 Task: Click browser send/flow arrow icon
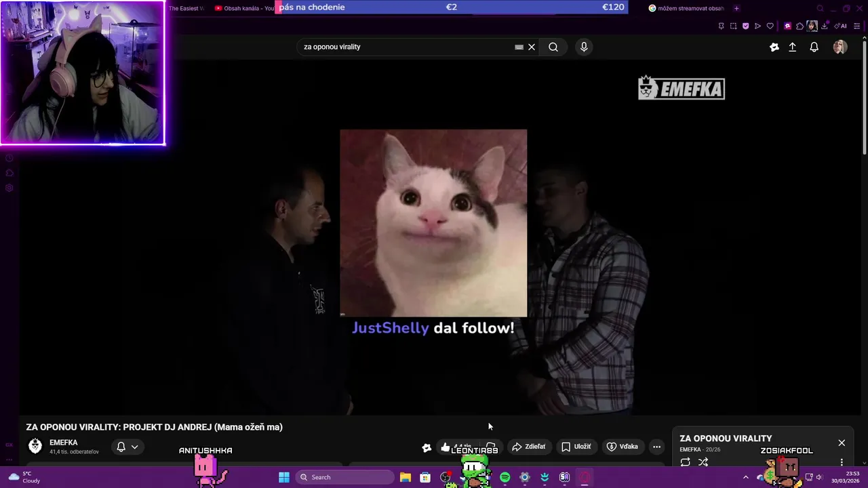(757, 26)
